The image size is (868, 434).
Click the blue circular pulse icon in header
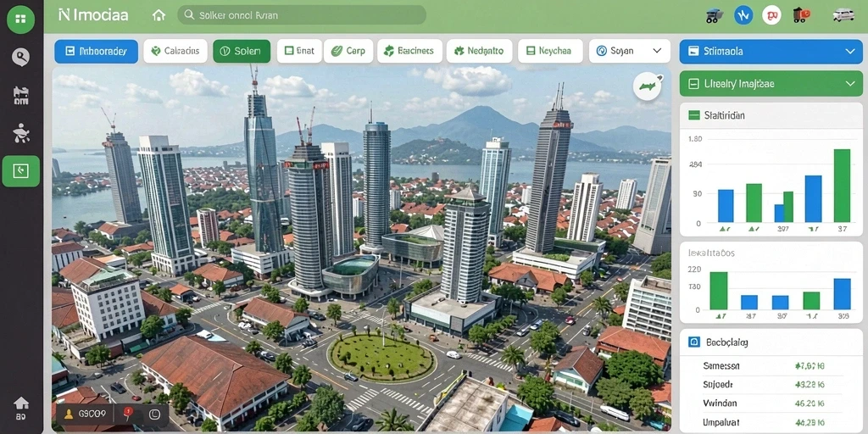point(743,15)
